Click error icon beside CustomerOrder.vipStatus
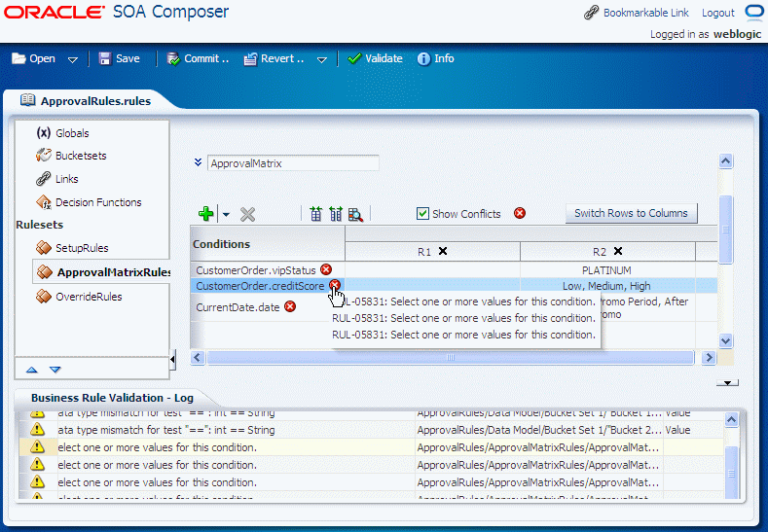 (x=326, y=269)
